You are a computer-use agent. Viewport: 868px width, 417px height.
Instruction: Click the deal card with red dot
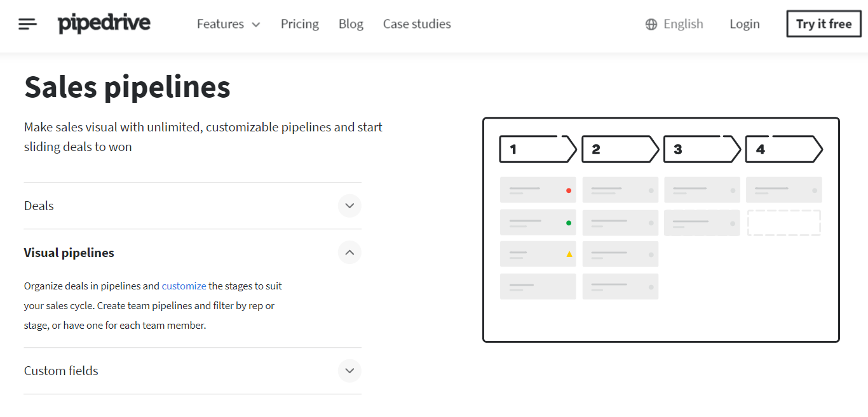pos(538,190)
